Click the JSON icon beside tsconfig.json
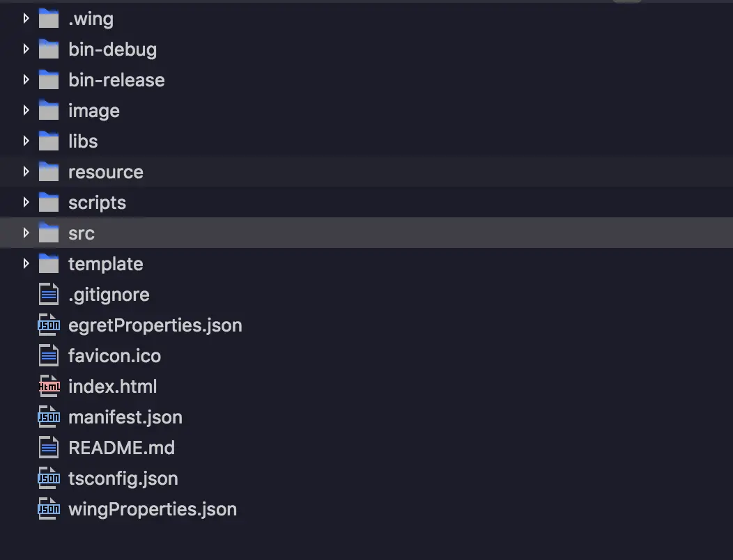Viewport: 733px width, 560px height. (x=49, y=479)
